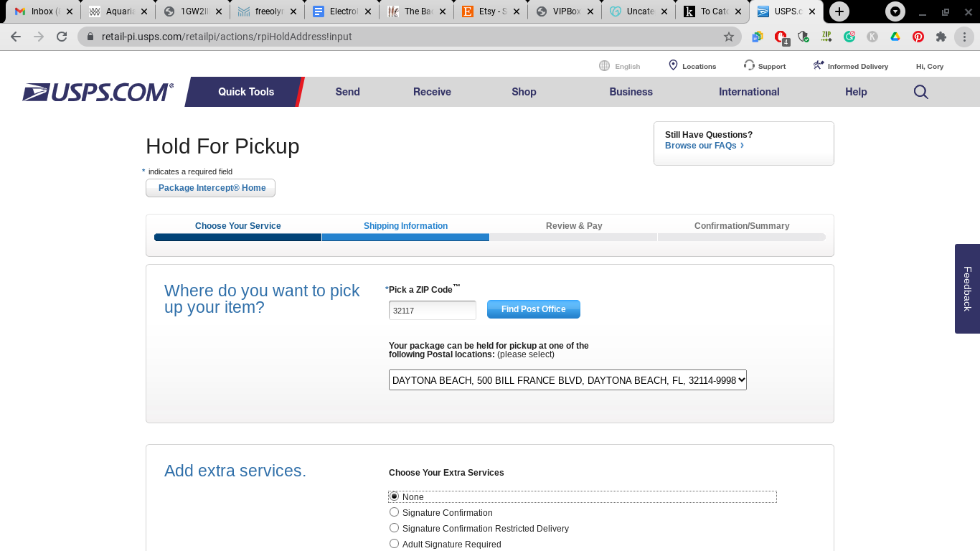The image size is (980, 551).
Task: Choose Adult Signature Required
Action: (x=394, y=543)
